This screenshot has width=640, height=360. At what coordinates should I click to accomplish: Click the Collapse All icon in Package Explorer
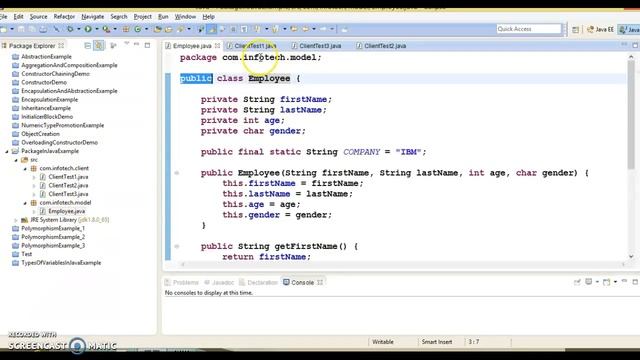[87, 45]
